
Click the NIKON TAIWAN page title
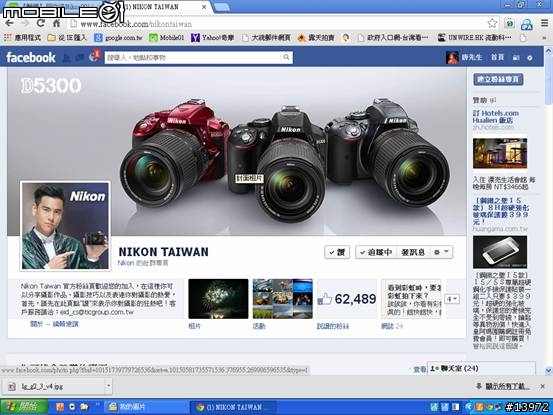pyautogui.click(x=163, y=252)
